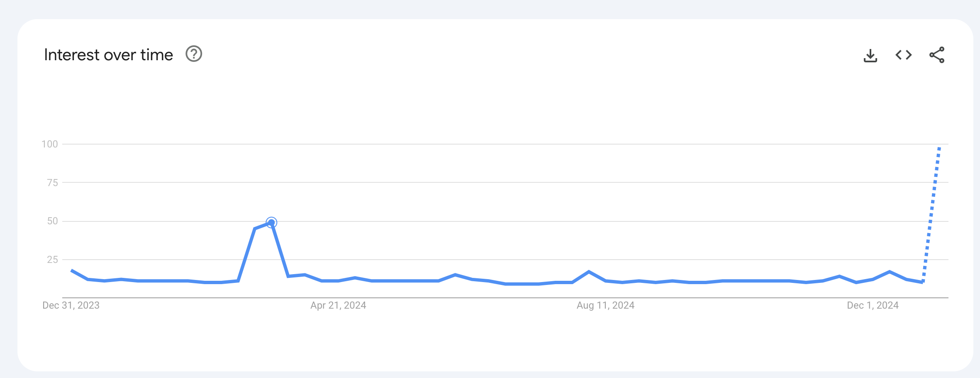Share the Interest over time chart
The image size is (980, 378).
(937, 55)
